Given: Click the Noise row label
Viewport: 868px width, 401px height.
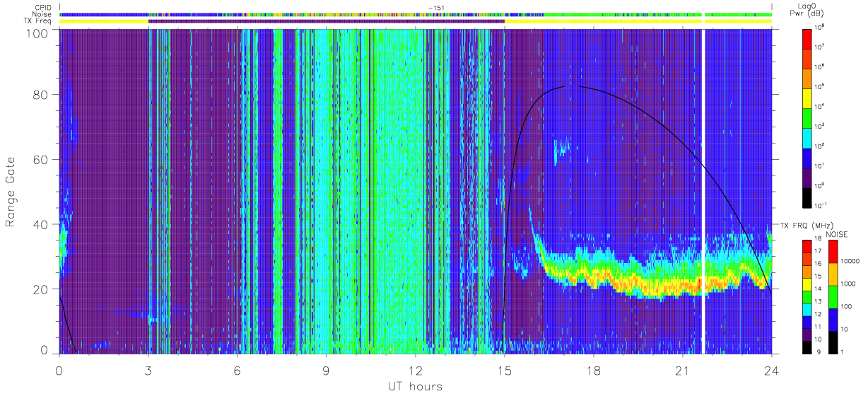Looking at the screenshot, I should [x=42, y=14].
